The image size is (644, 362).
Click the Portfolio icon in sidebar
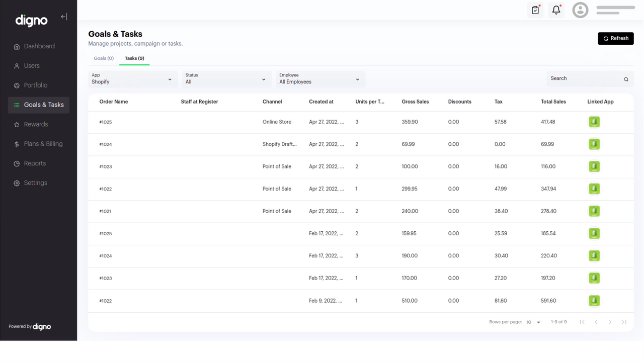17,85
